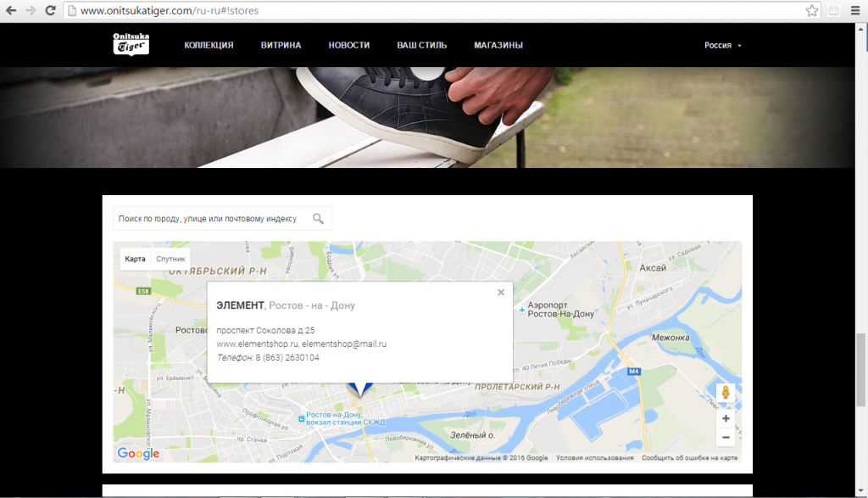
Task: Open Условия использования link on map
Action: point(595,458)
